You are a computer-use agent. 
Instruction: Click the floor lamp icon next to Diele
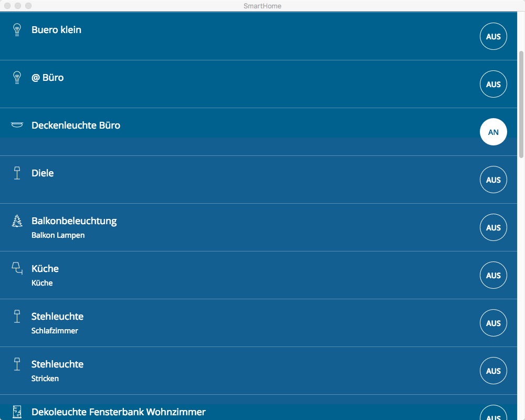(17, 173)
